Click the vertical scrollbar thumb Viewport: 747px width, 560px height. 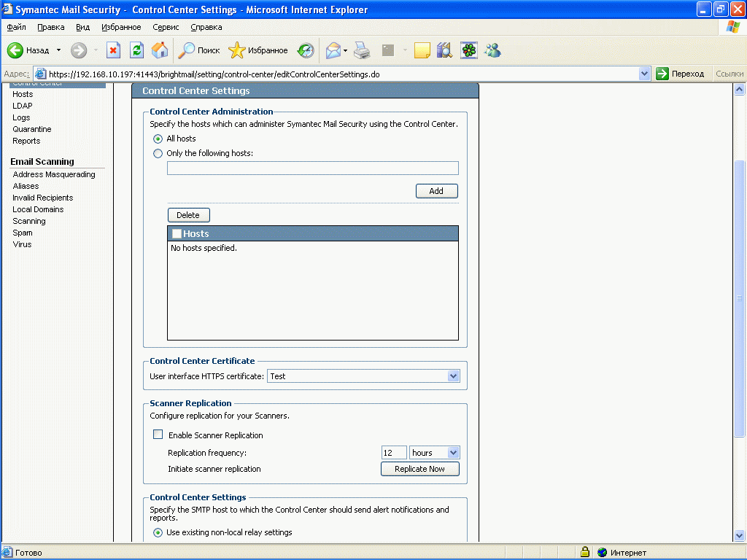(739, 298)
